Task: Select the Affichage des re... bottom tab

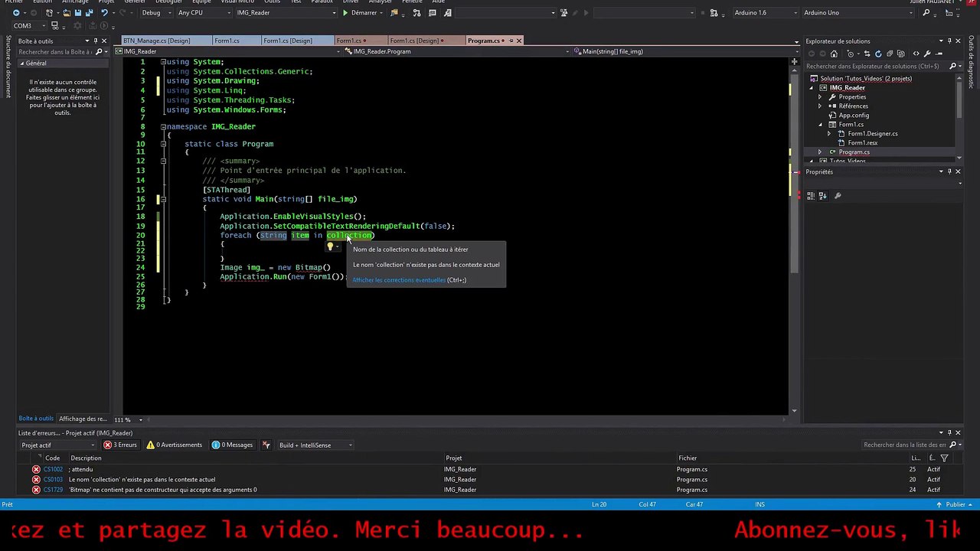Action: click(x=83, y=419)
